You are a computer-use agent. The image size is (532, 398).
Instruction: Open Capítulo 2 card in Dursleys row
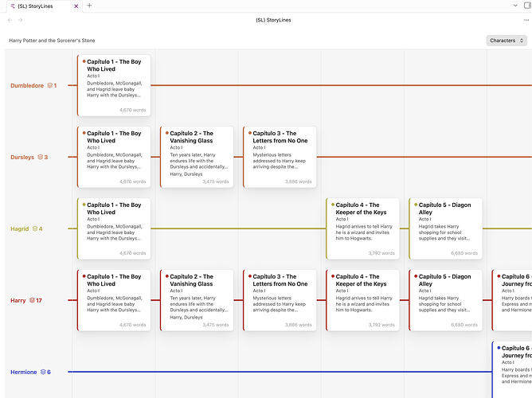pos(197,157)
